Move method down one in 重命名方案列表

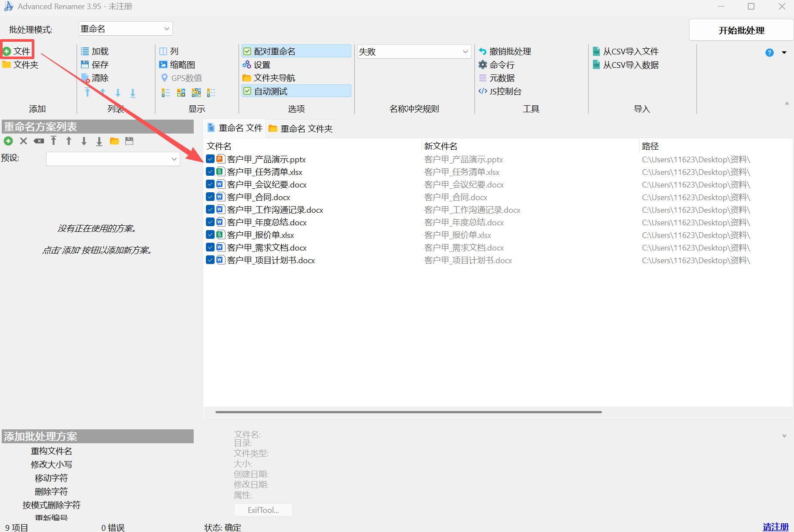pyautogui.click(x=84, y=141)
